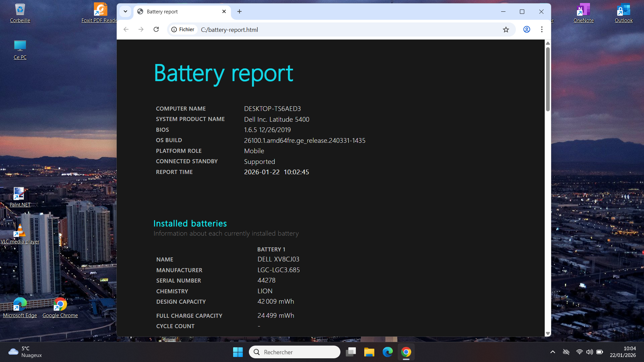The width and height of the screenshot is (644, 362).
Task: Click the battery status tray icon
Action: (x=600, y=352)
